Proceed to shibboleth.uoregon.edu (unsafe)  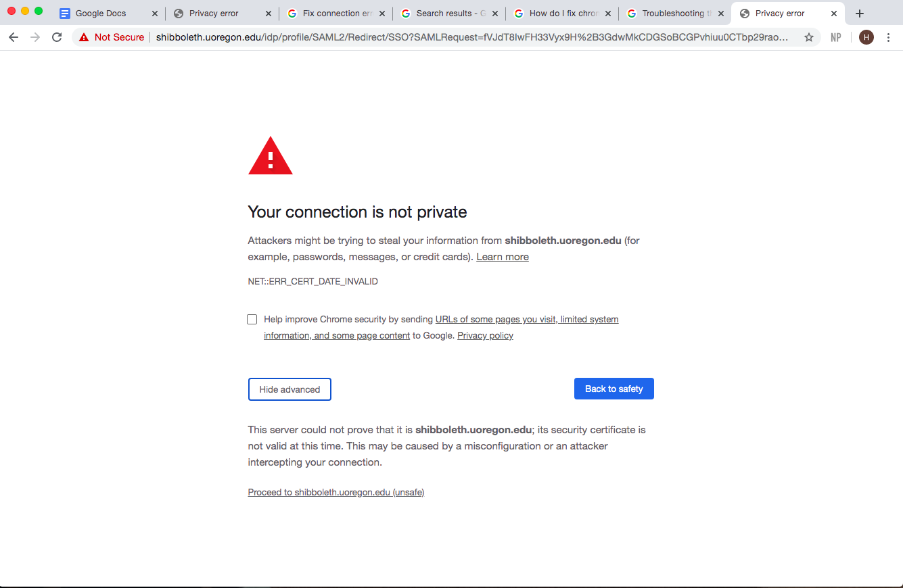point(336,492)
